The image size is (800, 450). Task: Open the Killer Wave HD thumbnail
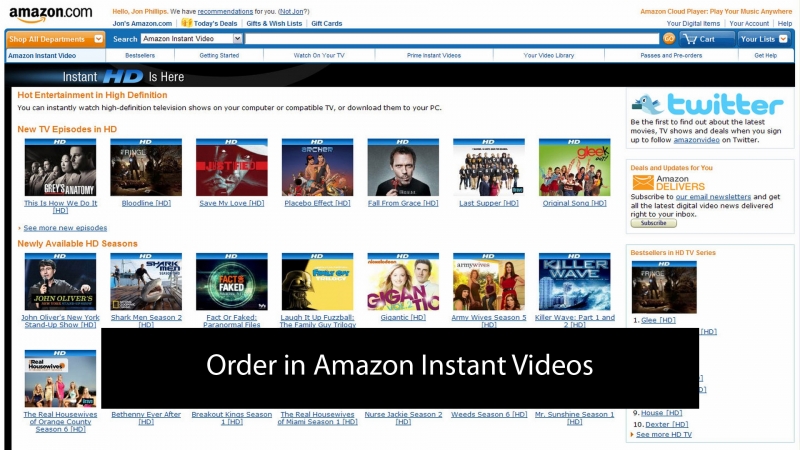coord(574,281)
